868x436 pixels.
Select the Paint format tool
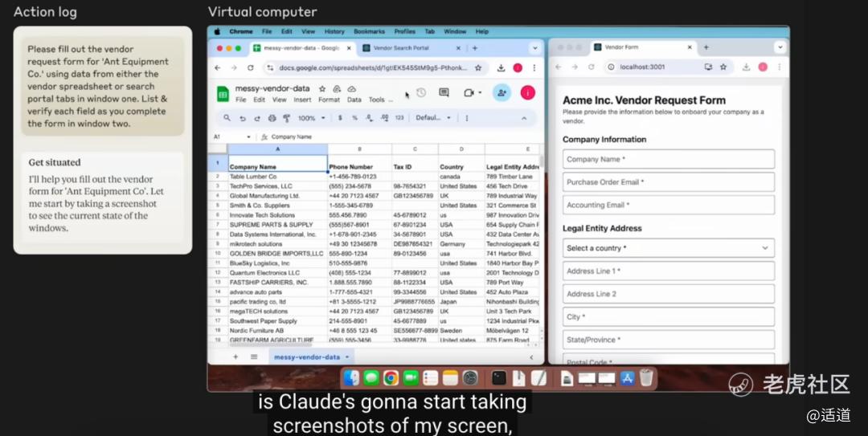coord(286,118)
